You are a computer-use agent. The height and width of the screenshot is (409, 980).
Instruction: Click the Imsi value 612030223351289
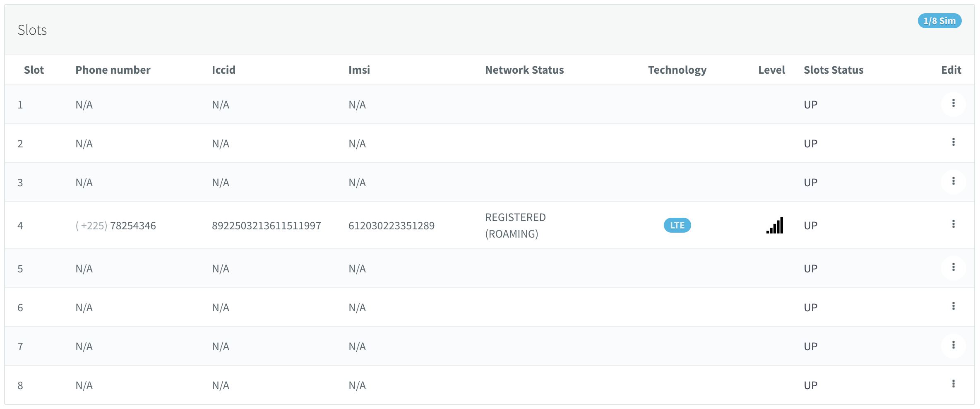pos(392,226)
